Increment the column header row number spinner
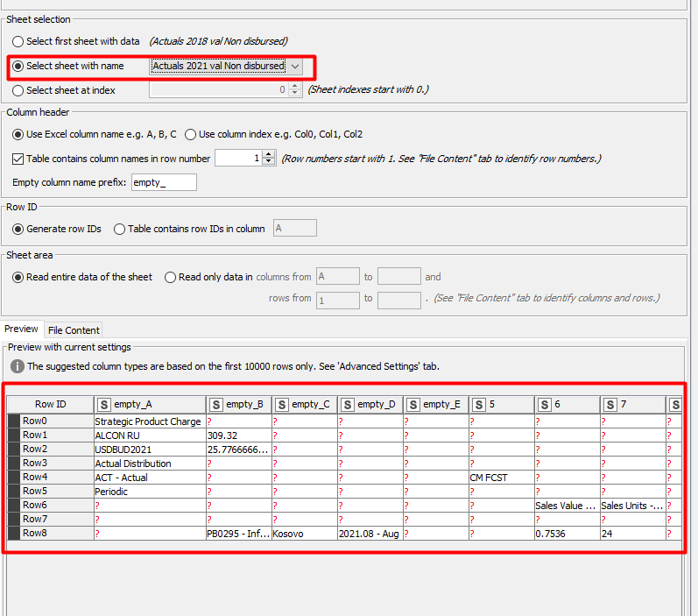 (268, 154)
